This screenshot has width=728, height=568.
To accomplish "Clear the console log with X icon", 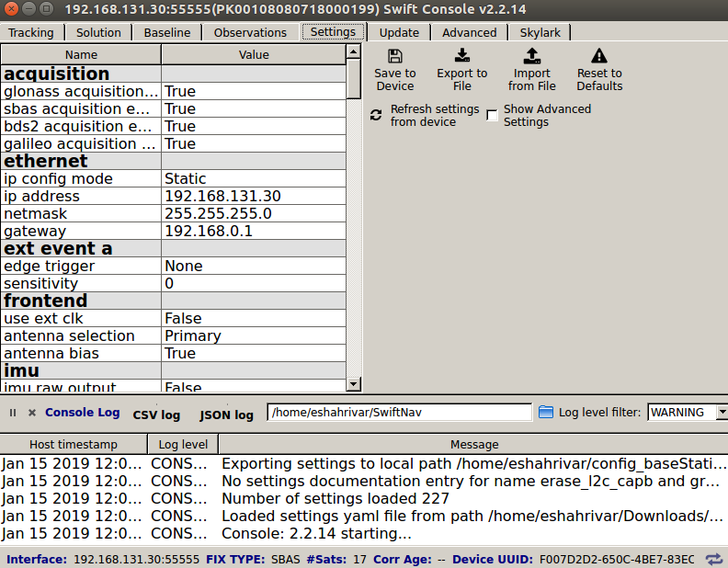I will pyautogui.click(x=32, y=414).
